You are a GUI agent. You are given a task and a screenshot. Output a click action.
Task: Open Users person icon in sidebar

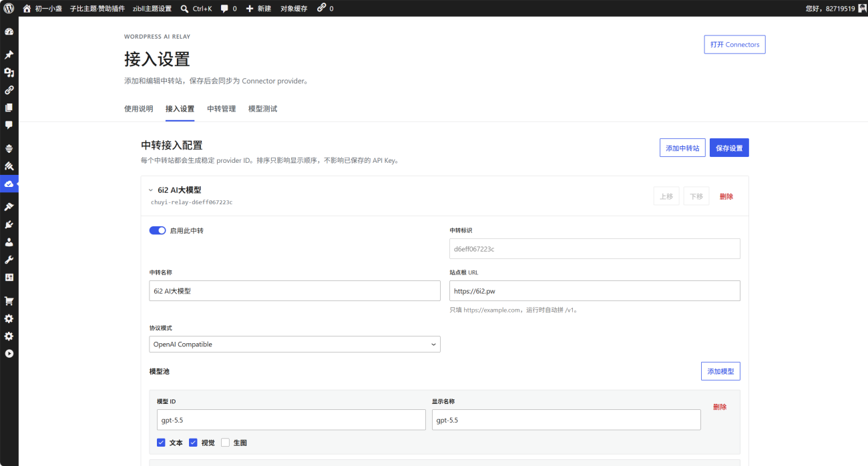point(9,242)
